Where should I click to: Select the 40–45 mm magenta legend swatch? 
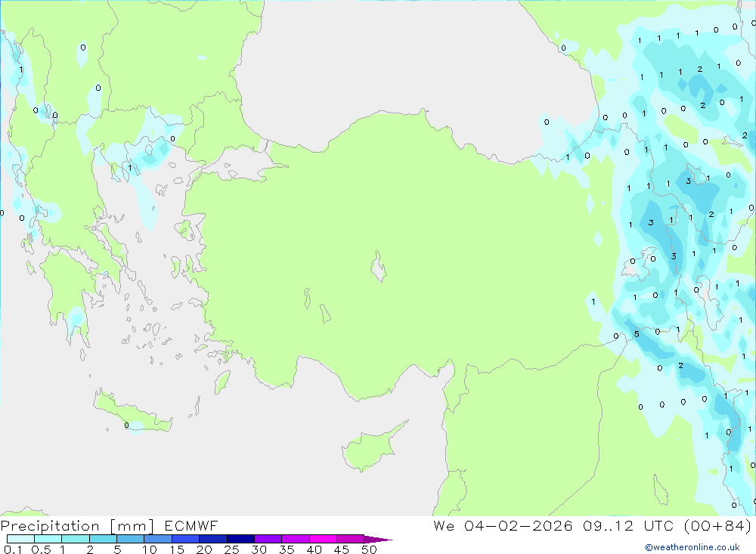click(323, 539)
